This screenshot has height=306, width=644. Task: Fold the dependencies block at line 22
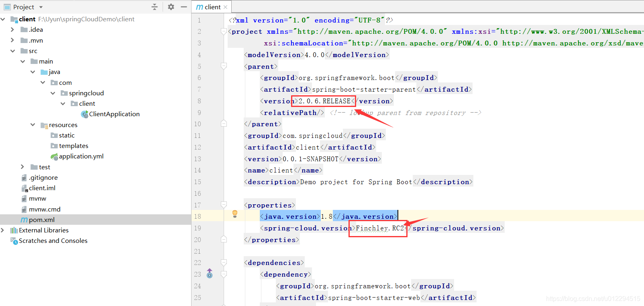click(x=224, y=263)
